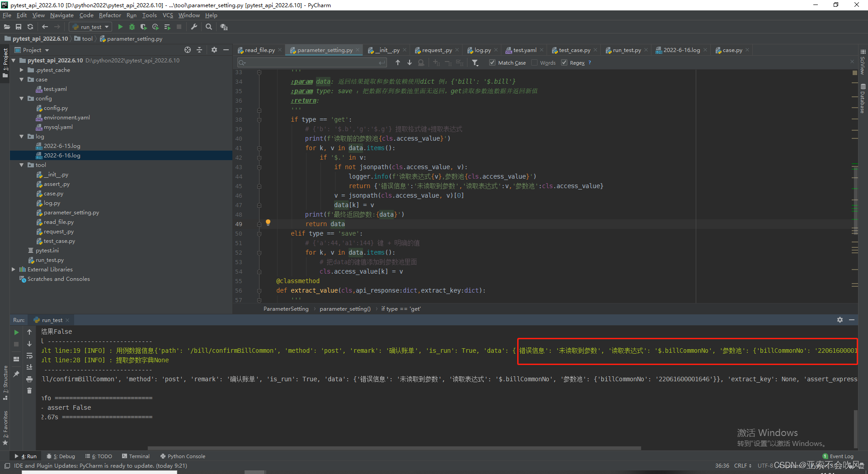Close the case.py editor tab
Viewport: 868px width, 474px height.
pyautogui.click(x=747, y=50)
